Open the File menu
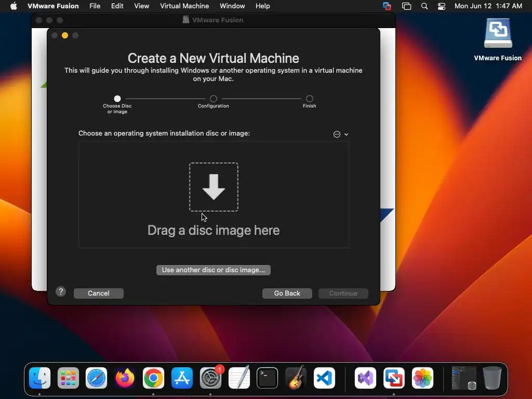The width and height of the screenshot is (532, 399). (x=95, y=6)
